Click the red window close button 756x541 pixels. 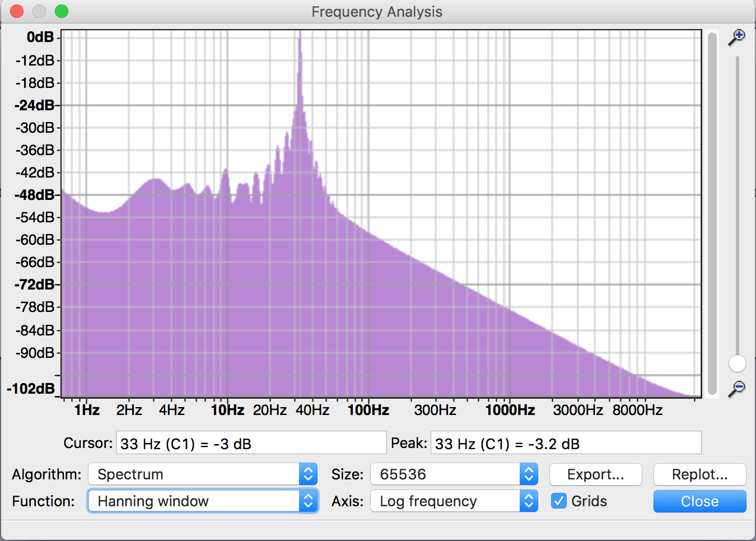tap(17, 11)
